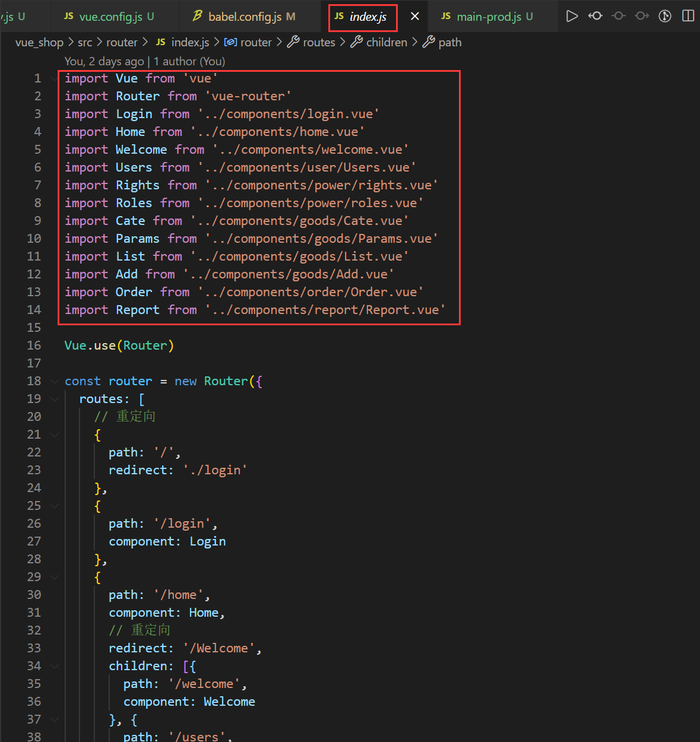The image size is (700, 742).
Task: Fold the users child route at line 37
Action: [x=55, y=719]
